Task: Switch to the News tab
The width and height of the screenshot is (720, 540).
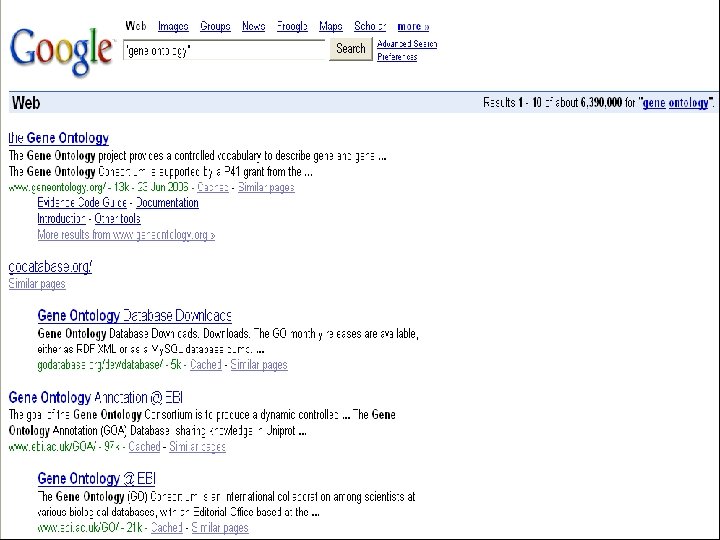Action: (253, 26)
